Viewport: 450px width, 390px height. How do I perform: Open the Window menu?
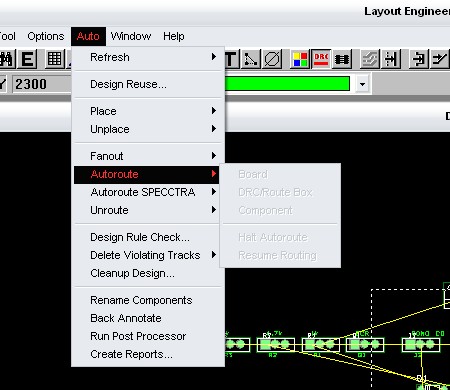(131, 36)
